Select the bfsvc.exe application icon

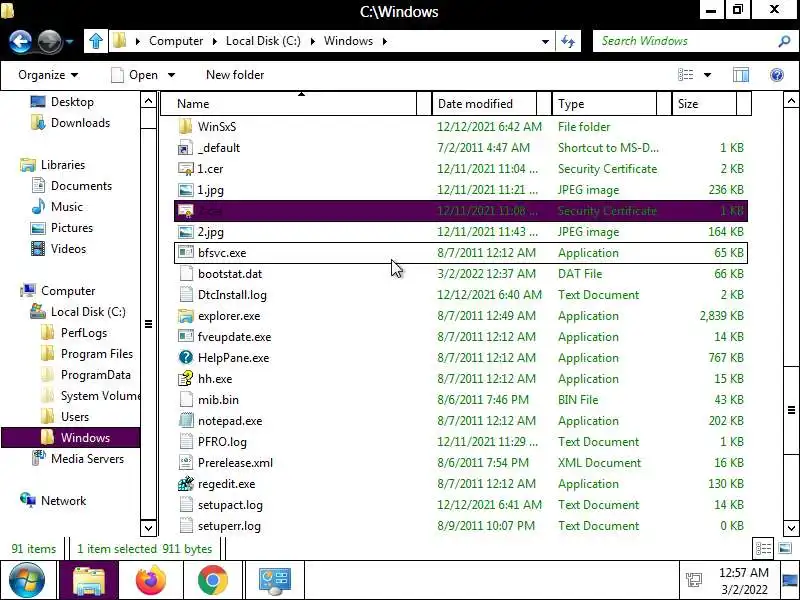[186, 253]
